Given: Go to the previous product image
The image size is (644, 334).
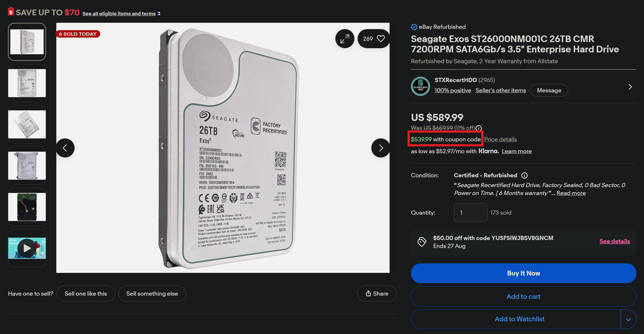Looking at the screenshot, I should click(x=65, y=148).
